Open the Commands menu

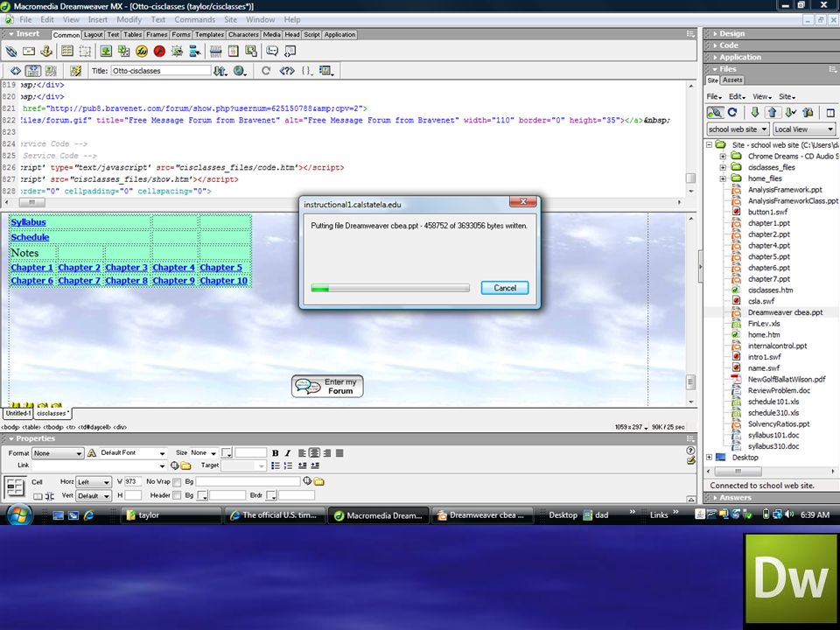pyautogui.click(x=194, y=20)
